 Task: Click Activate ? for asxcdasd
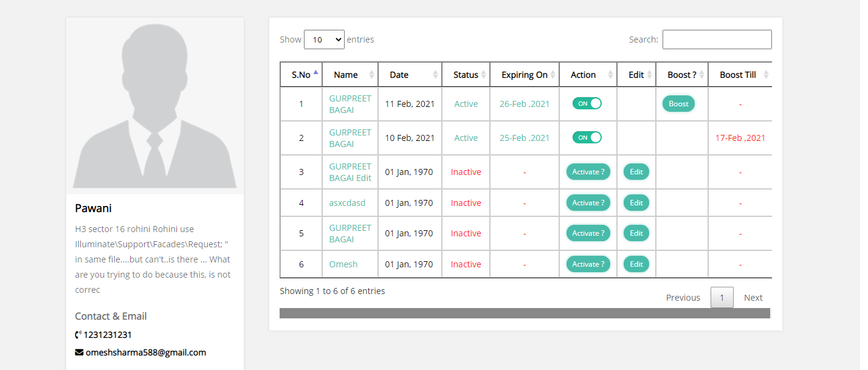(588, 203)
